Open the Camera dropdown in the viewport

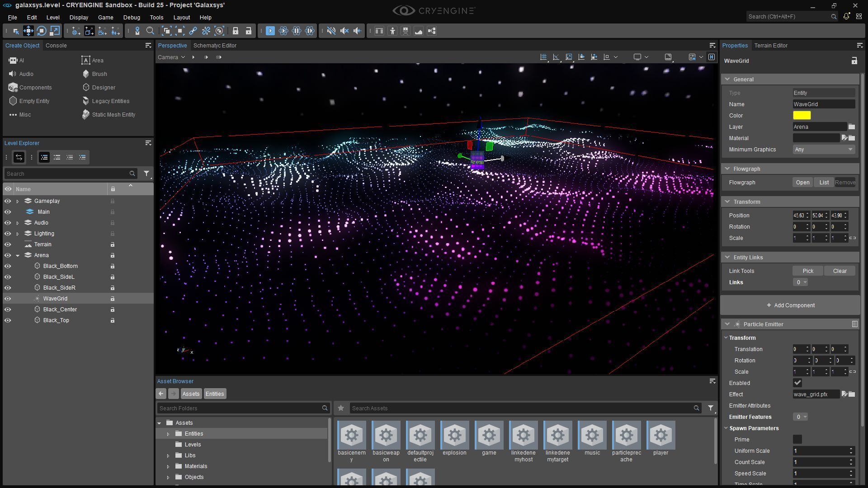click(x=171, y=57)
